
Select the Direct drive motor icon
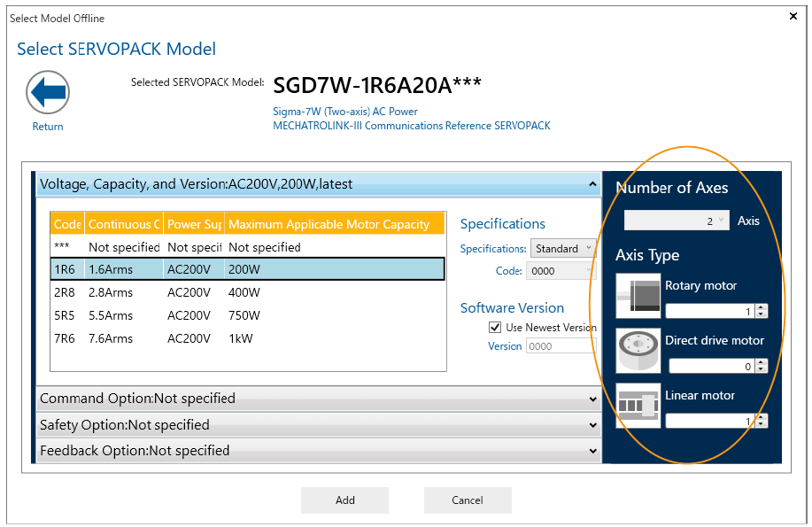tap(638, 351)
